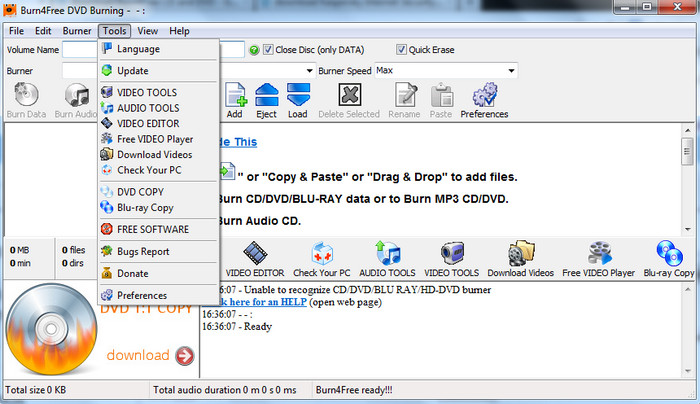This screenshot has height=404, width=700.
Task: Click the 'Burn4Free ready!!!' status text
Action: point(354,390)
